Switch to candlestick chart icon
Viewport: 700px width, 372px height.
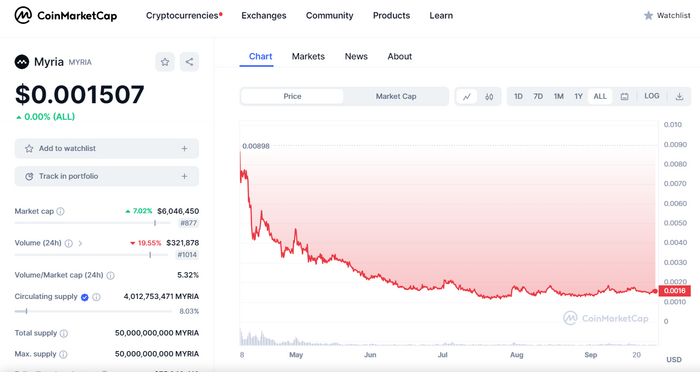click(x=489, y=96)
